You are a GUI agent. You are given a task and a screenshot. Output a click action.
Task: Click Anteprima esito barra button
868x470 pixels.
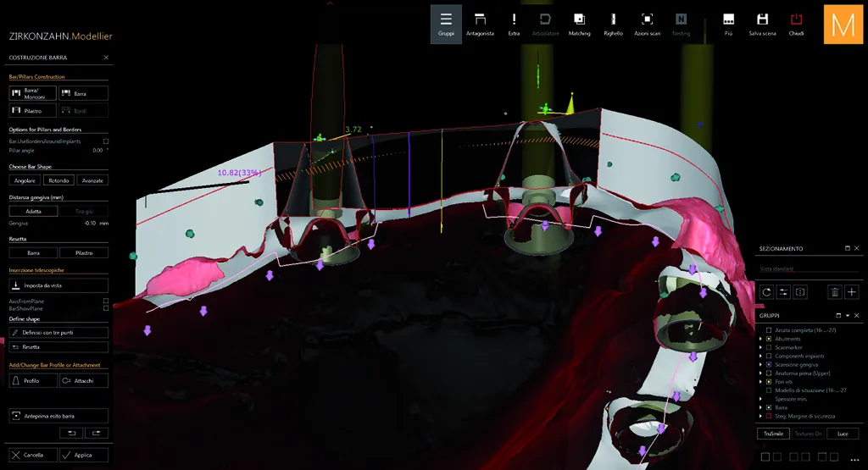58,416
